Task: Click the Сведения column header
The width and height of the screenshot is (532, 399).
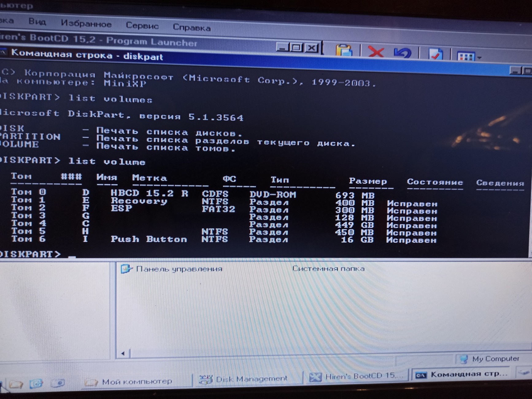Action: [x=500, y=183]
